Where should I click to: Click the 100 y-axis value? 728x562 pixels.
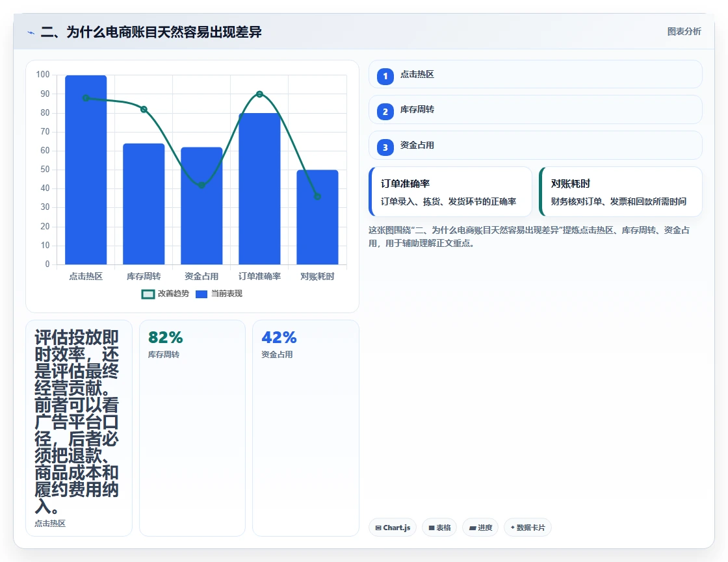43,74
